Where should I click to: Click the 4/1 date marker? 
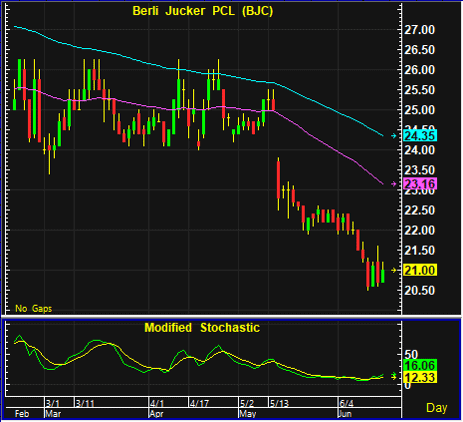157,404
